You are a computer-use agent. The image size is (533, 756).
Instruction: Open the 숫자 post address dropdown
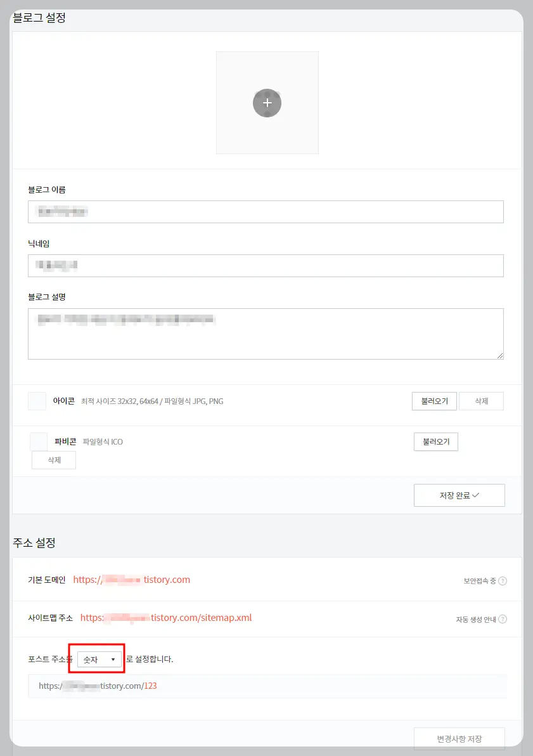(x=100, y=659)
